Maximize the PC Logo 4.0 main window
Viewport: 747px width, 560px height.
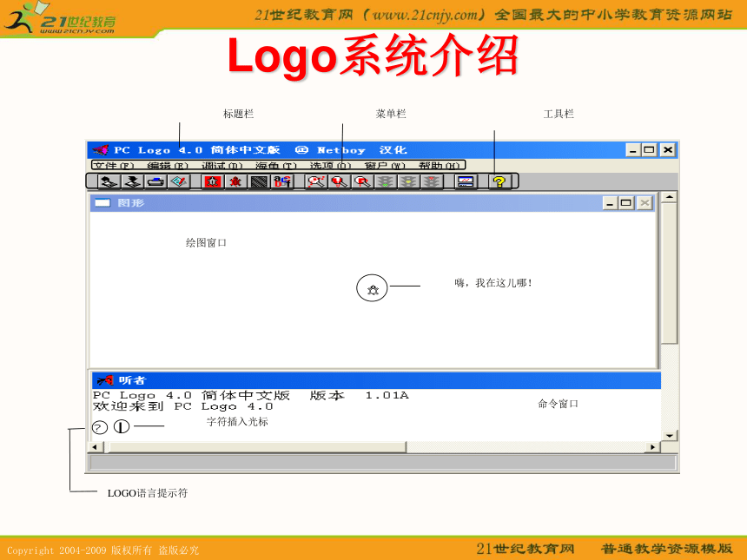click(x=649, y=150)
